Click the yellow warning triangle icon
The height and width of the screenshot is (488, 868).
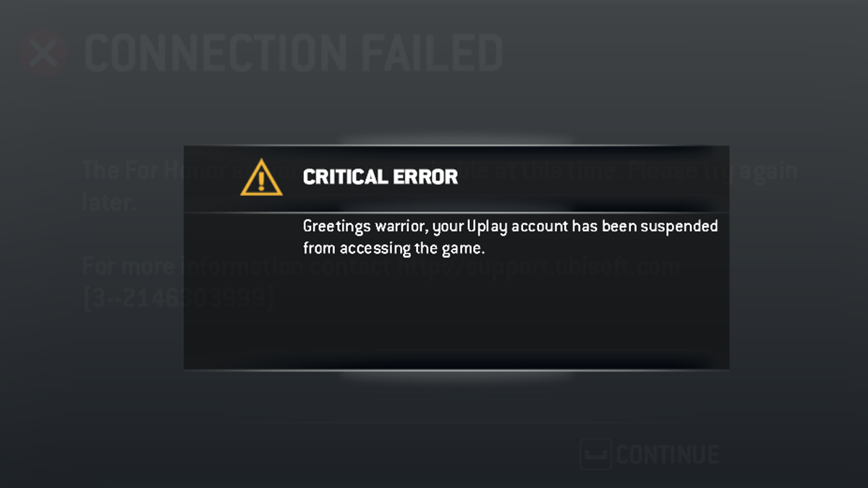click(x=261, y=178)
